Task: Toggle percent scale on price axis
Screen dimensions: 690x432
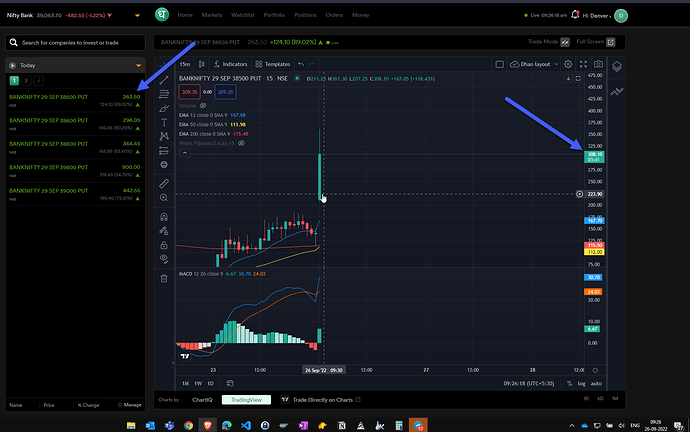Action: [x=569, y=384]
